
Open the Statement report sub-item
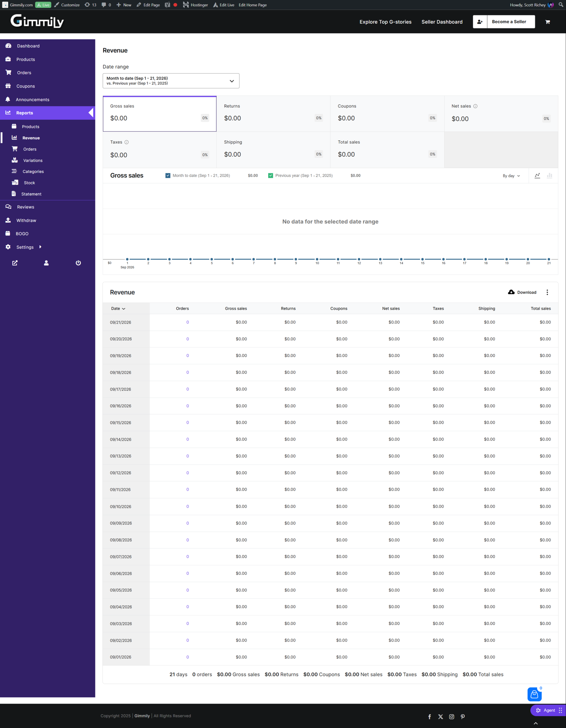tap(31, 194)
